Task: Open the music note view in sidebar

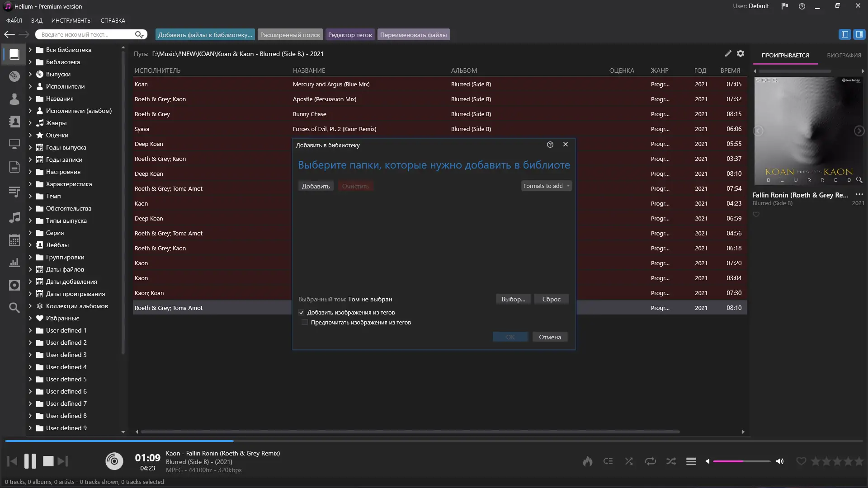Action: click(x=14, y=217)
